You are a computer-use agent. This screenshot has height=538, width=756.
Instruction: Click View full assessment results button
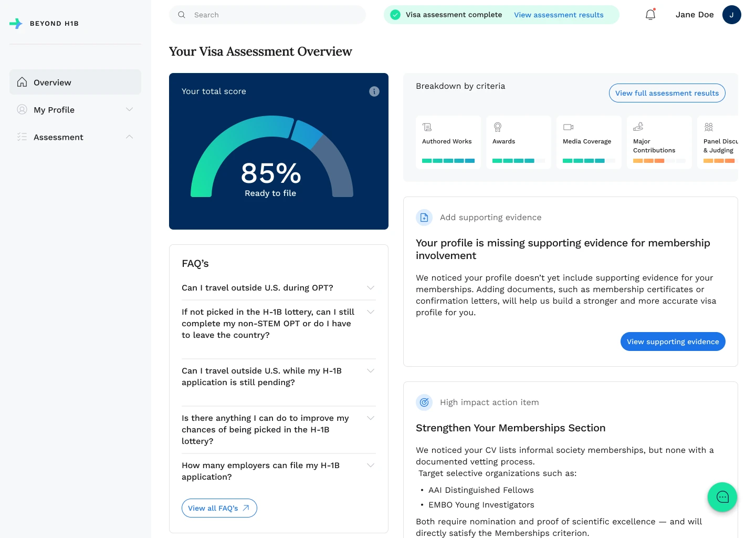click(667, 93)
